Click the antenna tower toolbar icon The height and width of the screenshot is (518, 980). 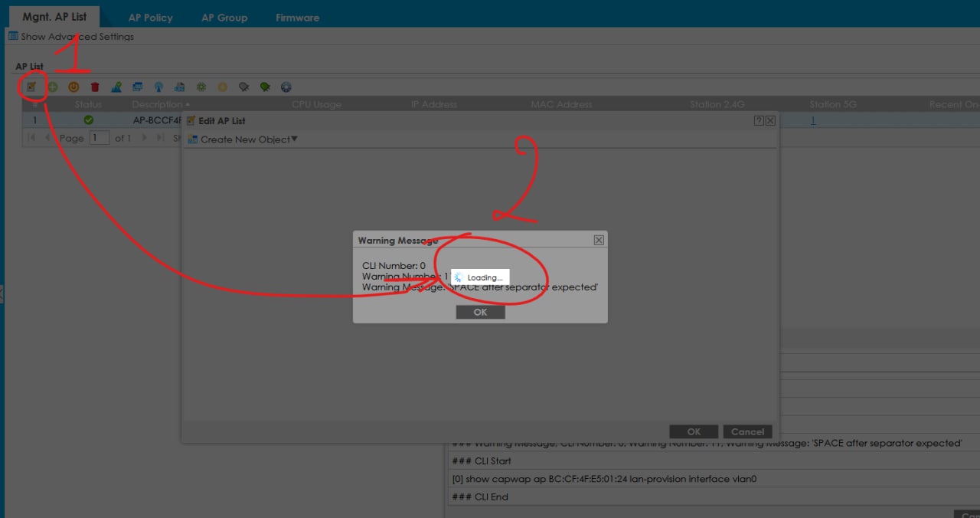[158, 87]
